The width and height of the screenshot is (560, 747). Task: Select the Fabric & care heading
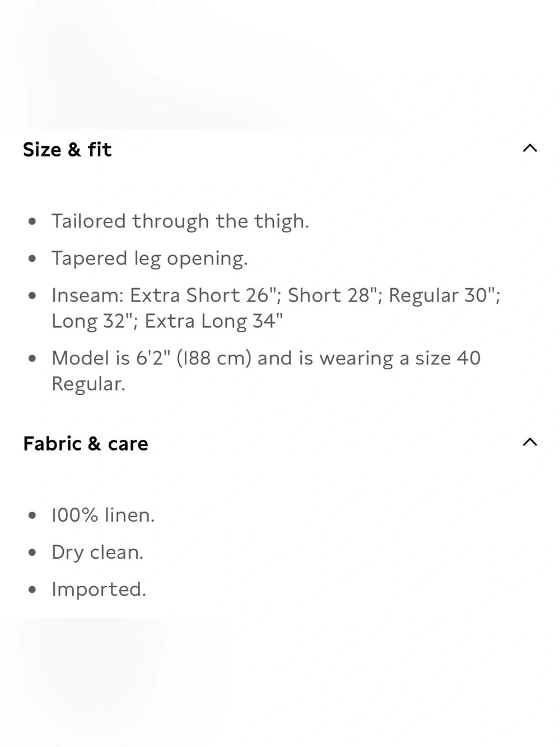tap(86, 444)
